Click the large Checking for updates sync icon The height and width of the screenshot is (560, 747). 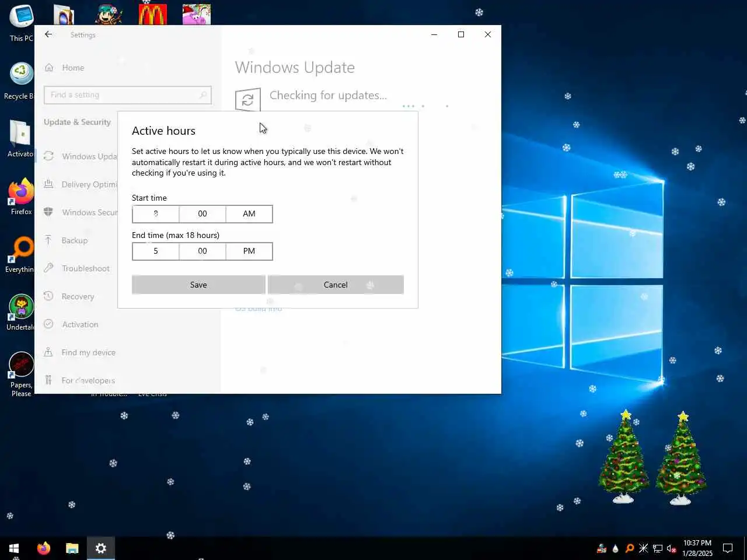tap(247, 100)
